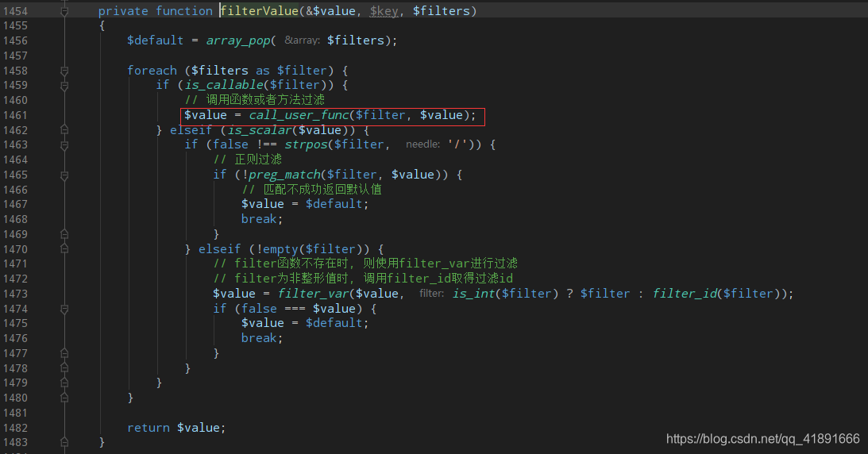This screenshot has height=454, width=868.
Task: Click the filter_var function call
Action: click(314, 294)
